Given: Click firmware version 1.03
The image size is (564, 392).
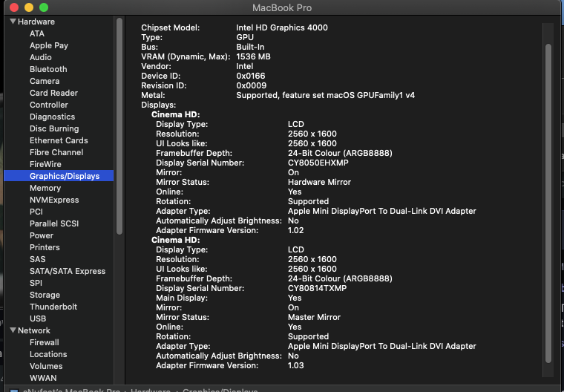Looking at the screenshot, I should click(x=295, y=365).
